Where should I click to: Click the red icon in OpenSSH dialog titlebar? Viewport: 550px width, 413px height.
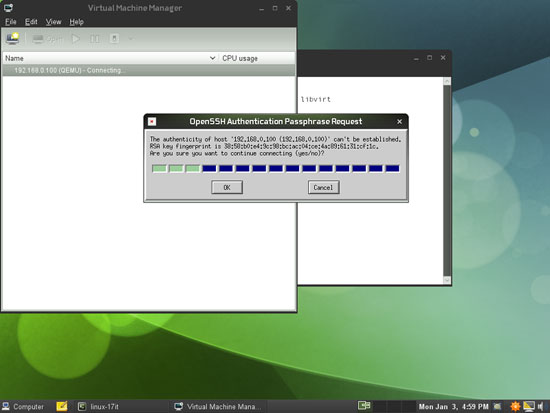tap(152, 121)
